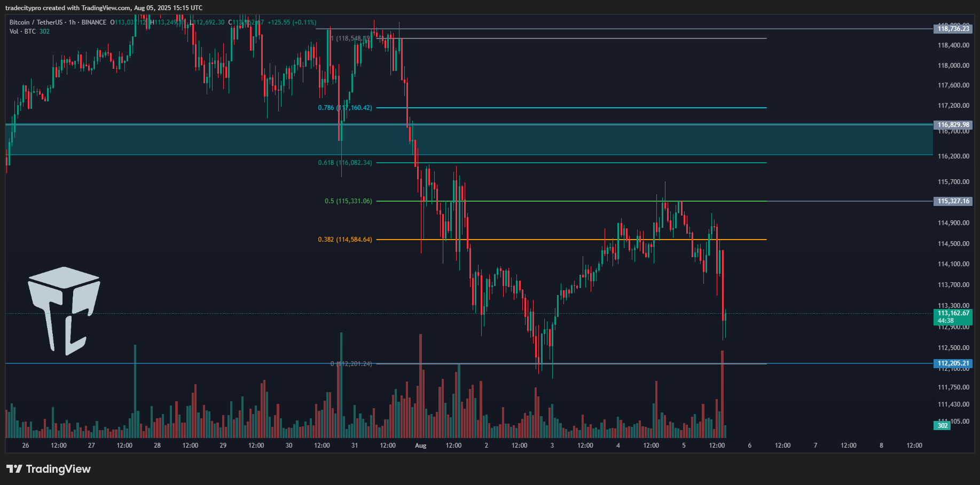Click the teal volume value tag 302
The width and height of the screenshot is (980, 485).
click(x=943, y=426)
